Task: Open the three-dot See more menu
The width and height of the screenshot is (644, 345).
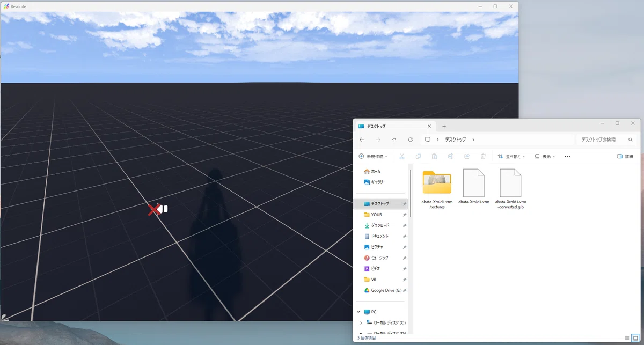Action: [567, 157]
